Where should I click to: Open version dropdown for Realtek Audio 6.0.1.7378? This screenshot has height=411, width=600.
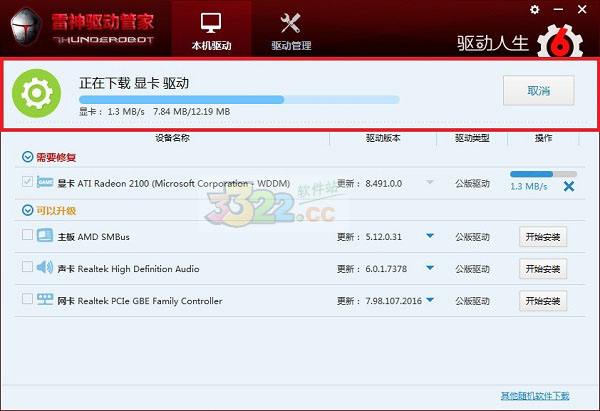pyautogui.click(x=430, y=268)
